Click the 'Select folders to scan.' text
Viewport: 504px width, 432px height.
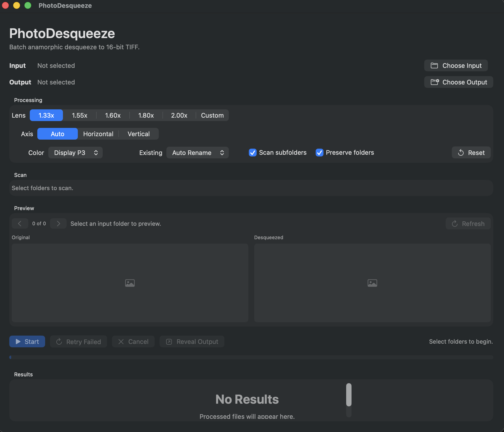click(42, 188)
